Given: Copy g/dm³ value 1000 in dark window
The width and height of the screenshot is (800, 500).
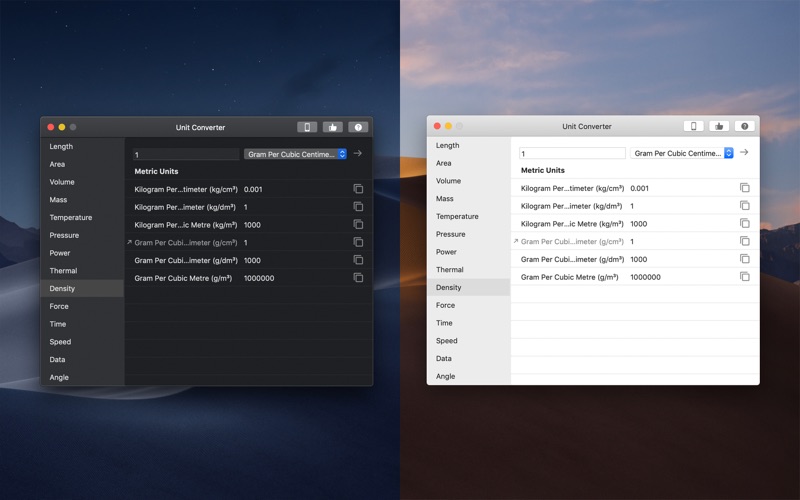Looking at the screenshot, I should tap(358, 260).
